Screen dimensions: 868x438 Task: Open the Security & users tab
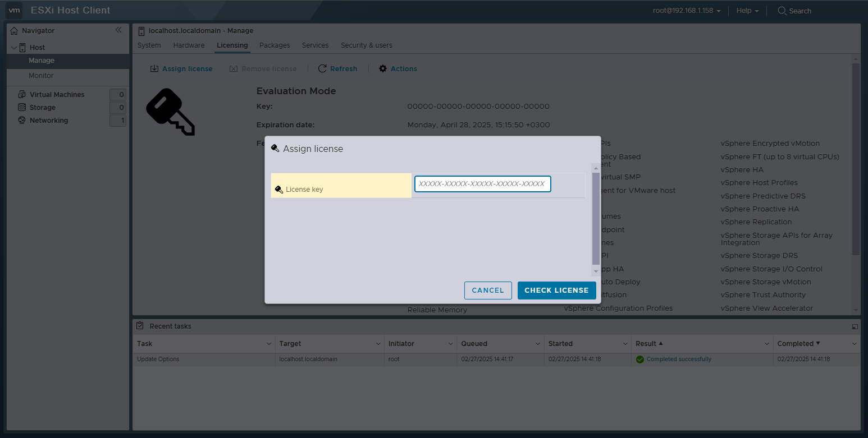pyautogui.click(x=367, y=45)
